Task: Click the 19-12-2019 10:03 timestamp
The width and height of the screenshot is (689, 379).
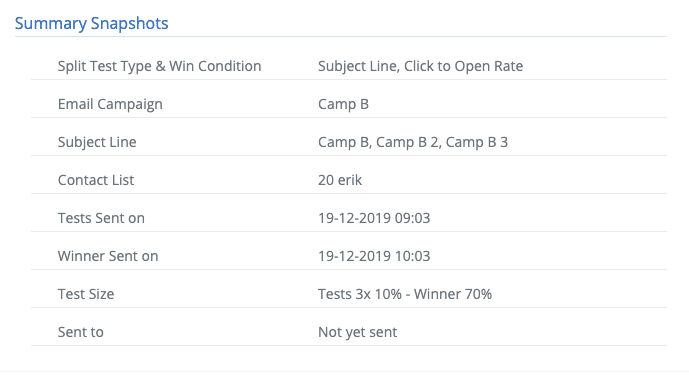Action: tap(374, 256)
